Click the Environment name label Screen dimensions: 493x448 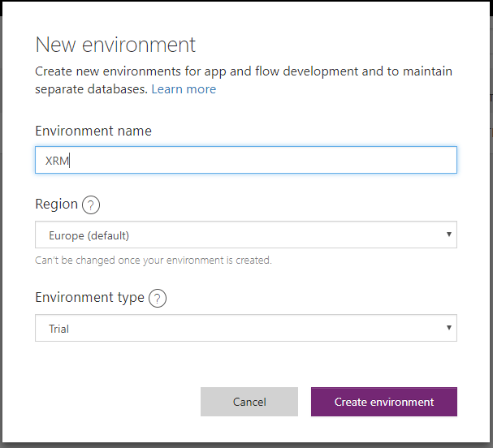93,131
